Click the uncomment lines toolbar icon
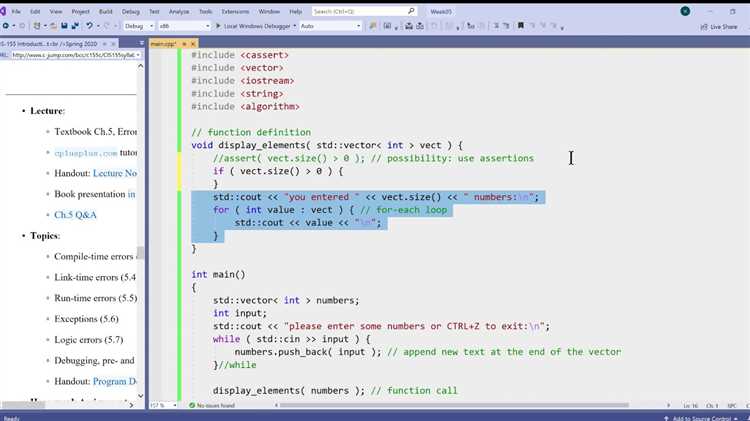 click(506, 26)
